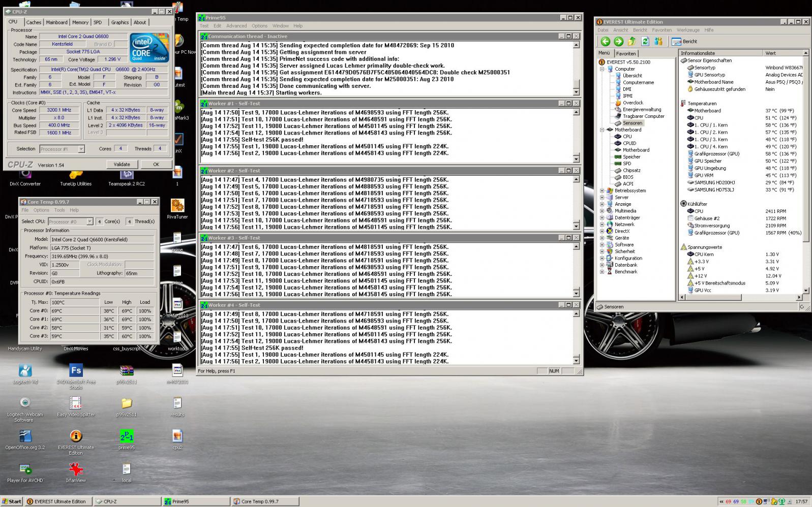Collapse the Motherboard node in EVEREST tree
The image size is (812, 507).
(602, 130)
